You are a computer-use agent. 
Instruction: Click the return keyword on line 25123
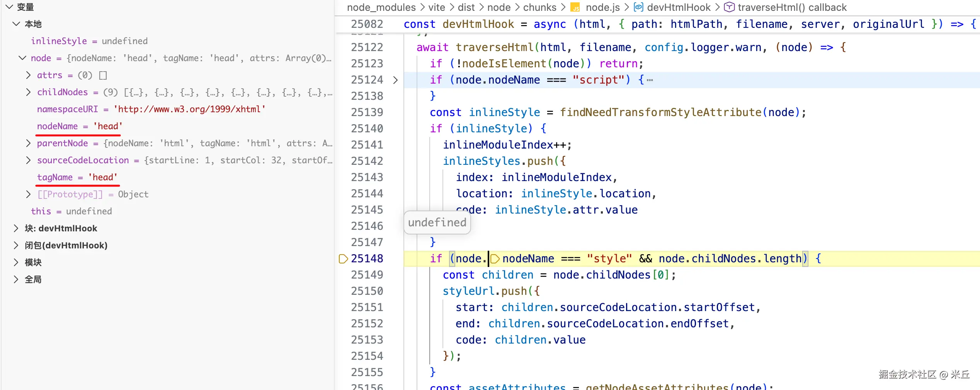click(619, 63)
